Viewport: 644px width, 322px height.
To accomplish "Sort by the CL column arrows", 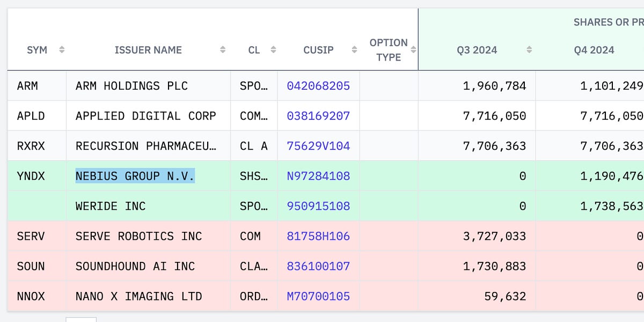I will [273, 50].
